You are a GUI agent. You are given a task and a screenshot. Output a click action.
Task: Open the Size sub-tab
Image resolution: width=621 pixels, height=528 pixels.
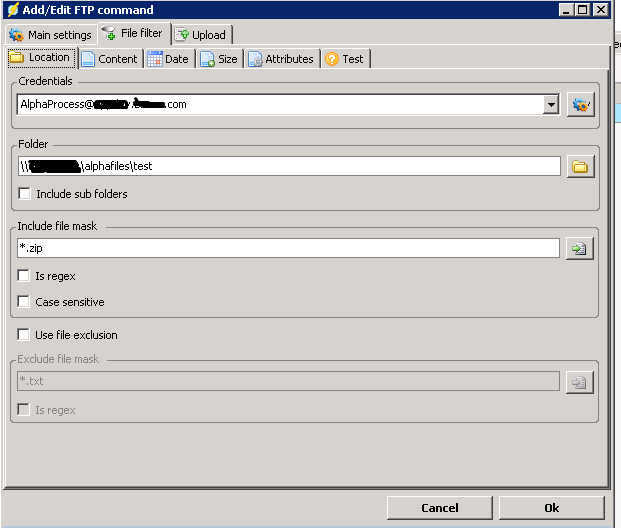[x=219, y=59]
